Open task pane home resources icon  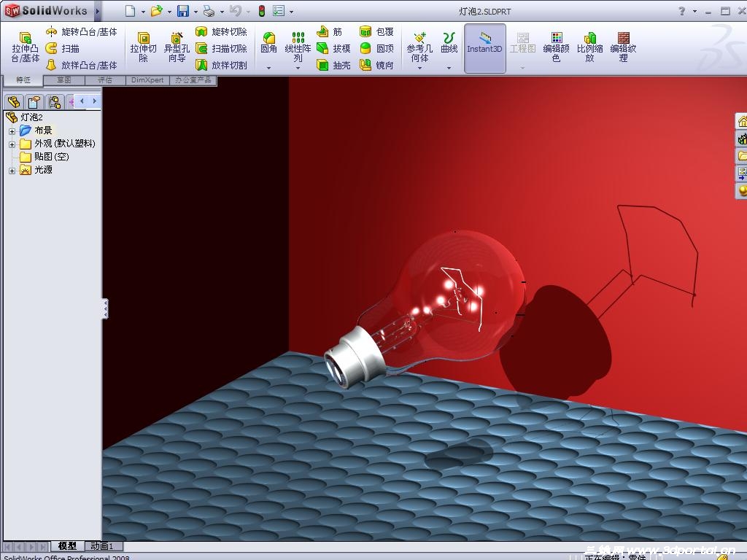tap(742, 122)
